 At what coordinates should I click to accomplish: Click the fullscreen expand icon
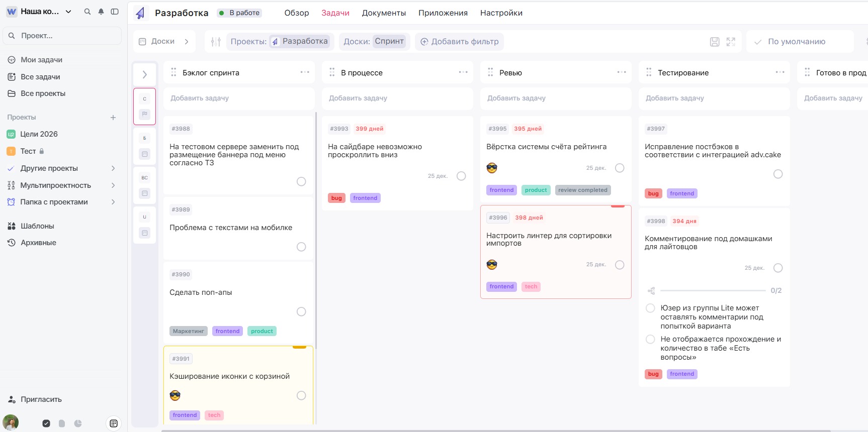(x=731, y=42)
